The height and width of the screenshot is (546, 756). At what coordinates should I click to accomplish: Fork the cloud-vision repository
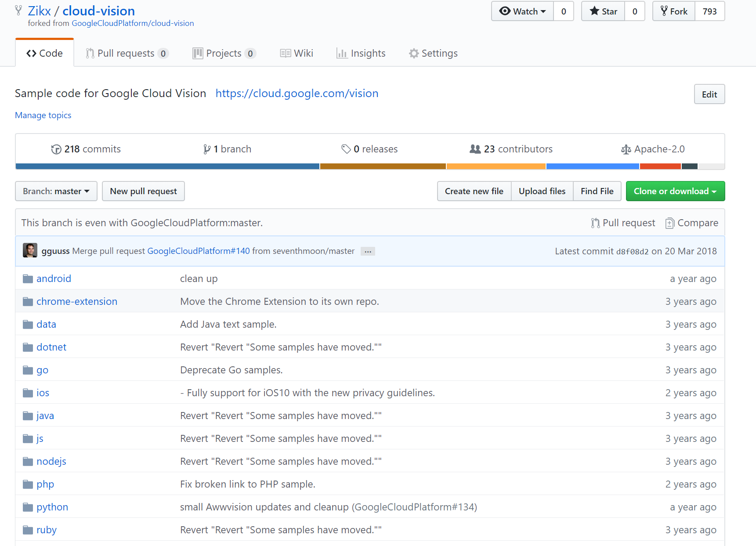pos(674,11)
